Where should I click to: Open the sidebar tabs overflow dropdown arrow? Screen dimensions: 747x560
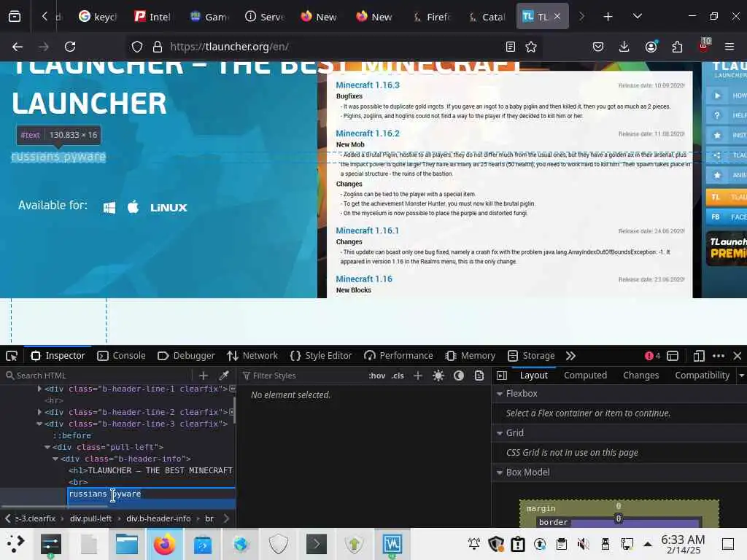click(742, 376)
